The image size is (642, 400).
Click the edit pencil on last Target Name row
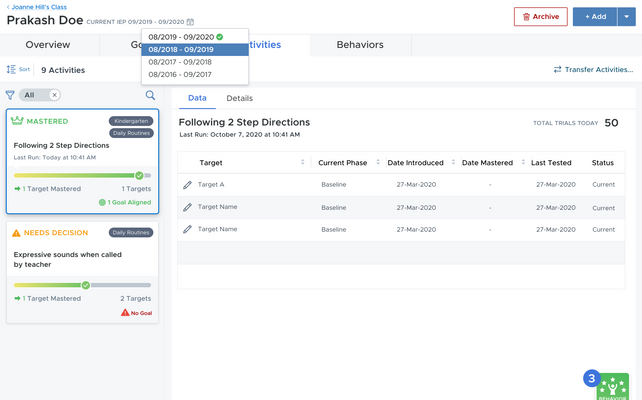click(187, 229)
